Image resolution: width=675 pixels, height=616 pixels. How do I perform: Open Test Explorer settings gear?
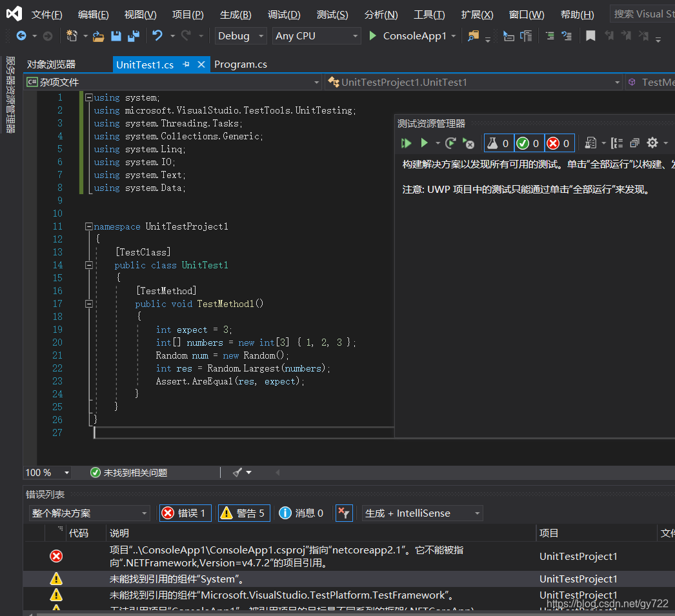pos(652,143)
